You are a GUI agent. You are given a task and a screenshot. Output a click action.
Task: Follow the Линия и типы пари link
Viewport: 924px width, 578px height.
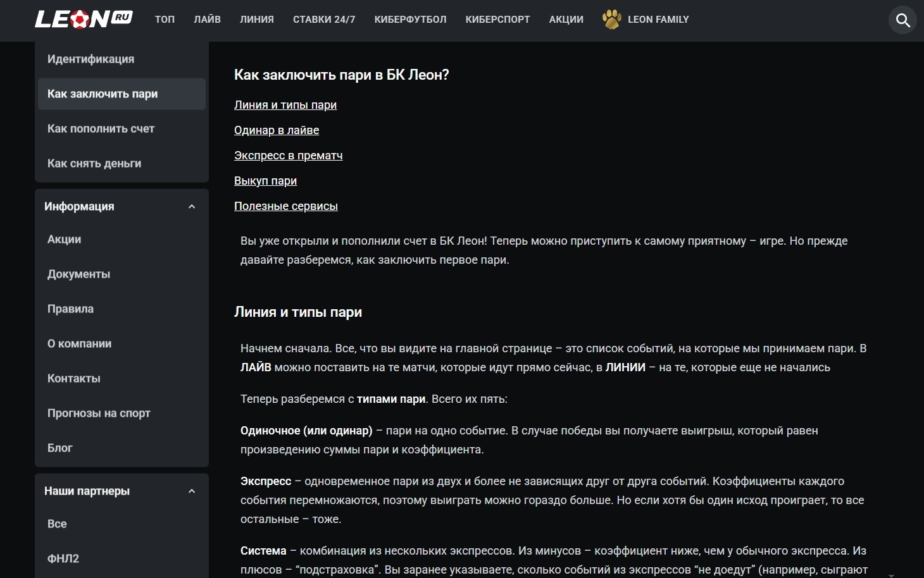(285, 105)
